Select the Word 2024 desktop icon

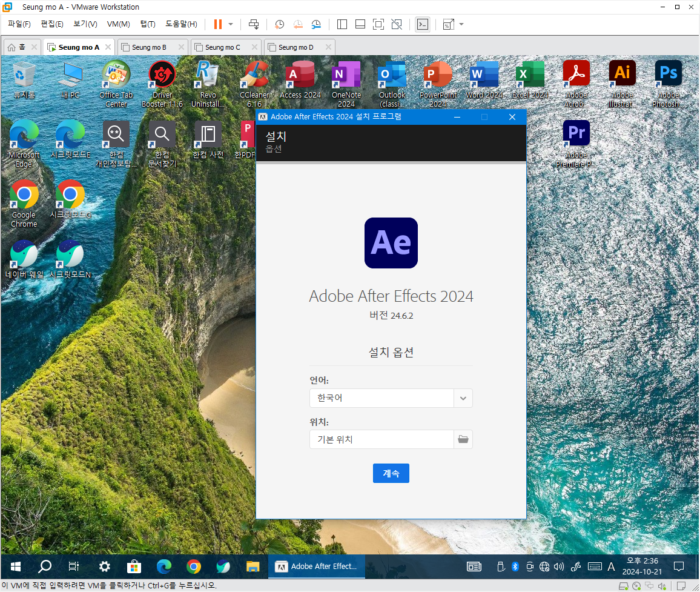click(484, 81)
